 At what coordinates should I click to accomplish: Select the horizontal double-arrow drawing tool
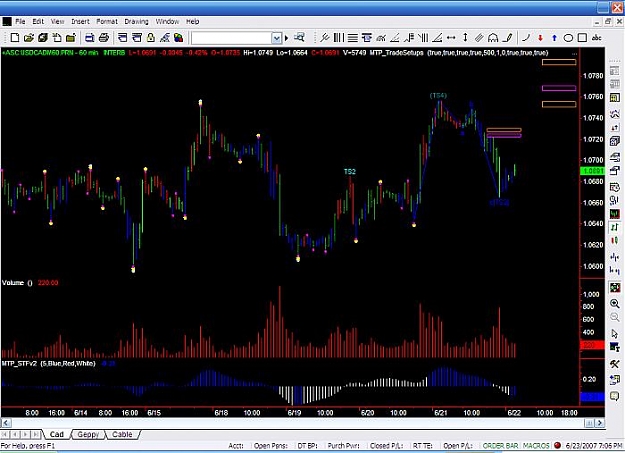coord(451,38)
